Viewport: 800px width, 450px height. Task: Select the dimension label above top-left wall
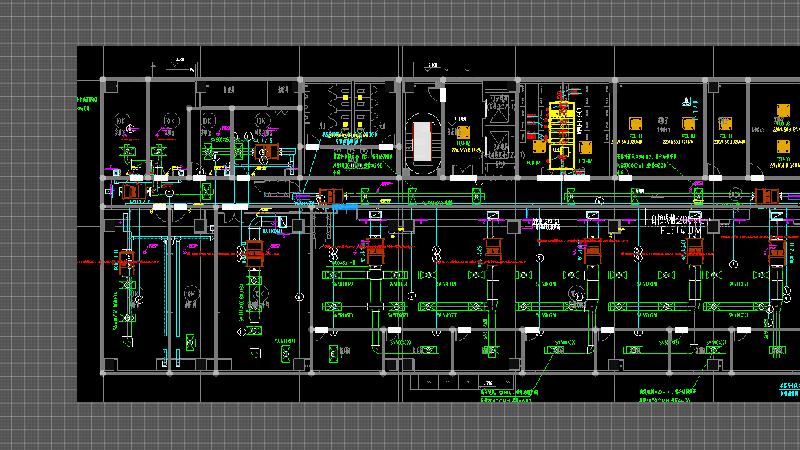click(178, 62)
